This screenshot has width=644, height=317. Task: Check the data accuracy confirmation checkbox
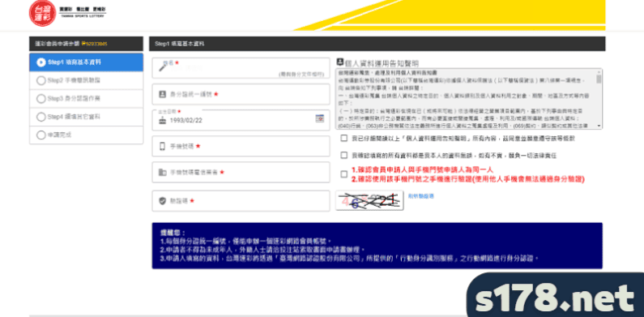[x=343, y=155]
